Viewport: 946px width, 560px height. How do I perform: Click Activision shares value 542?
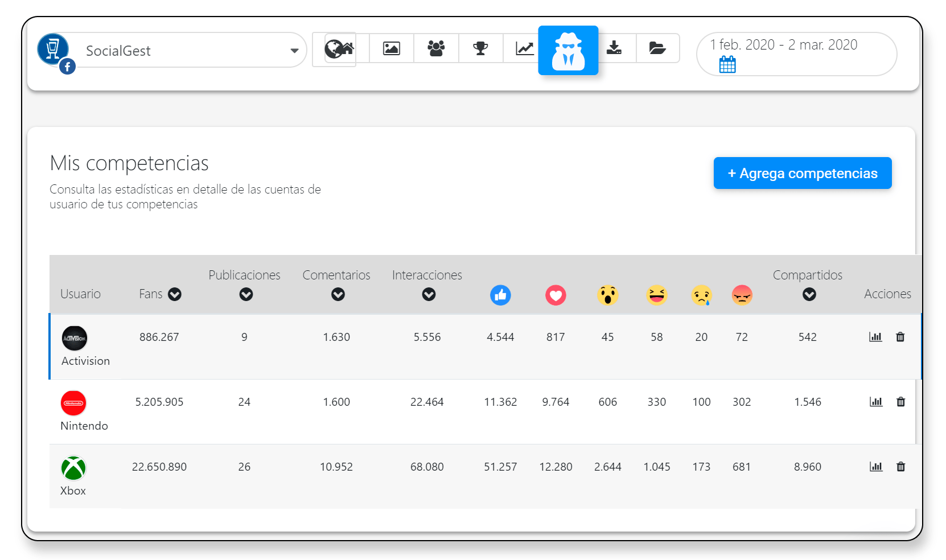[x=808, y=337]
